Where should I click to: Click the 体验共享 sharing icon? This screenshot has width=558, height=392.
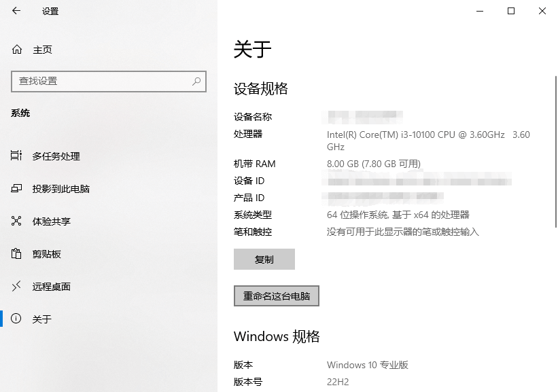point(17,221)
